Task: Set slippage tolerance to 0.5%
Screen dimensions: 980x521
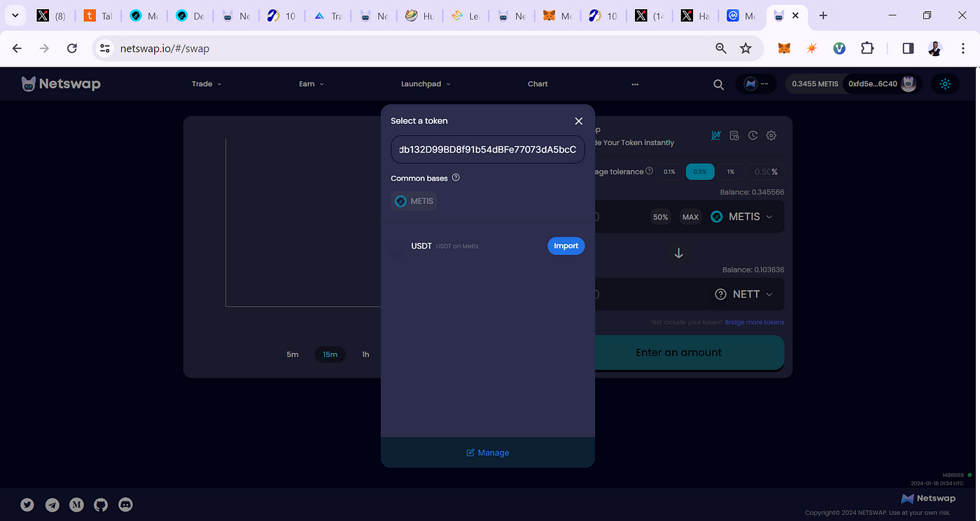Action: point(700,172)
